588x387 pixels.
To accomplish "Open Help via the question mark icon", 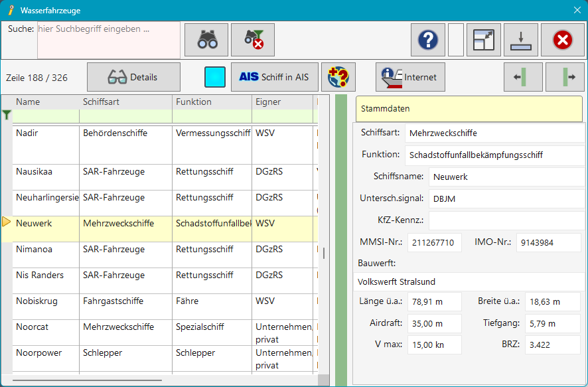I will pos(427,40).
